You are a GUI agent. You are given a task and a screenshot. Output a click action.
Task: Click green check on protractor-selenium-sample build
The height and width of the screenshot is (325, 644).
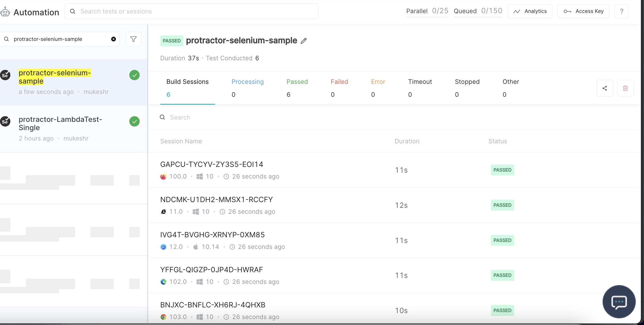(x=134, y=75)
